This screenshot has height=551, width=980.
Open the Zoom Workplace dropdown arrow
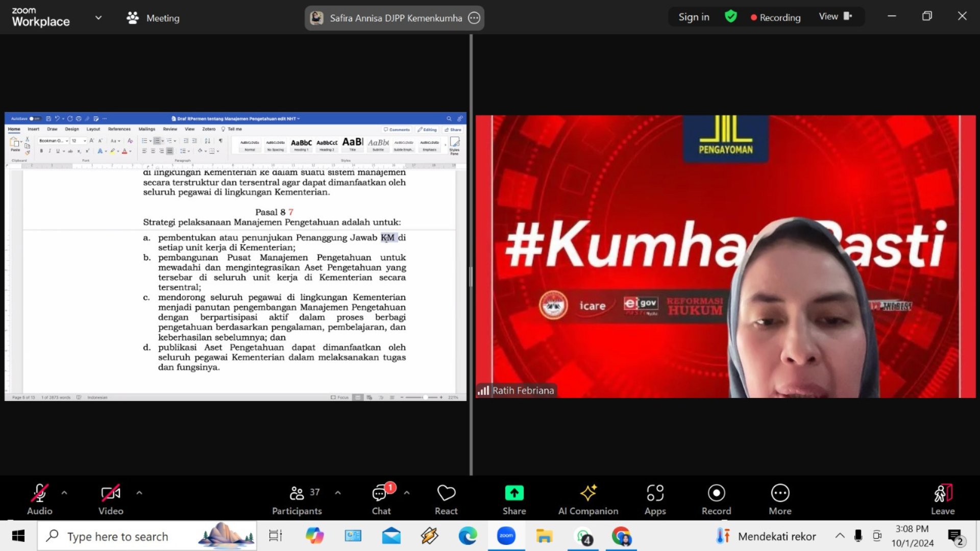[x=99, y=18]
